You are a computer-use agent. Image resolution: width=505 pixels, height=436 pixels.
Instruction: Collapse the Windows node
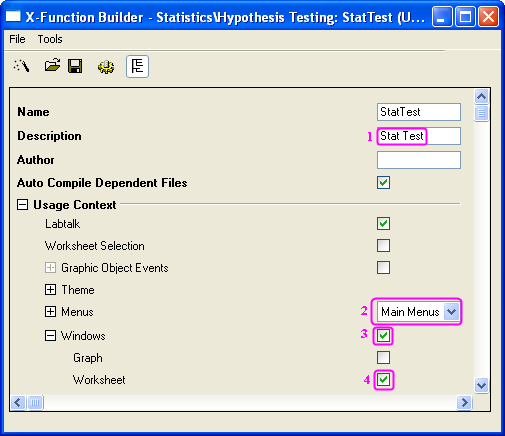(50, 336)
